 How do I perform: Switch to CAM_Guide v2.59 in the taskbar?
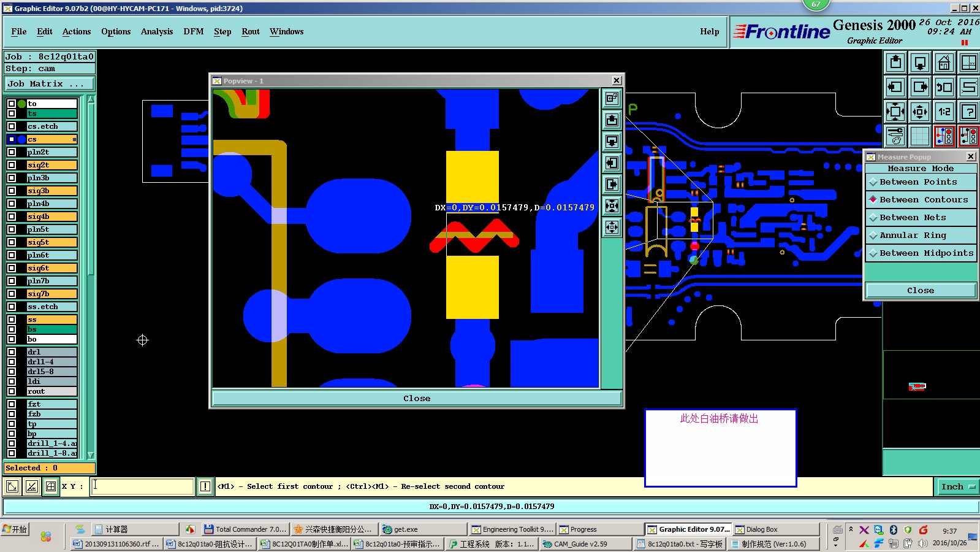(585, 544)
